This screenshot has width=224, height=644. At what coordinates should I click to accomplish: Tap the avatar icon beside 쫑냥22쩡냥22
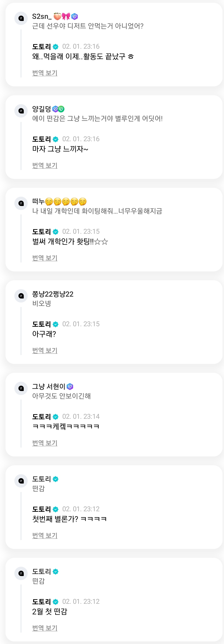click(x=21, y=296)
